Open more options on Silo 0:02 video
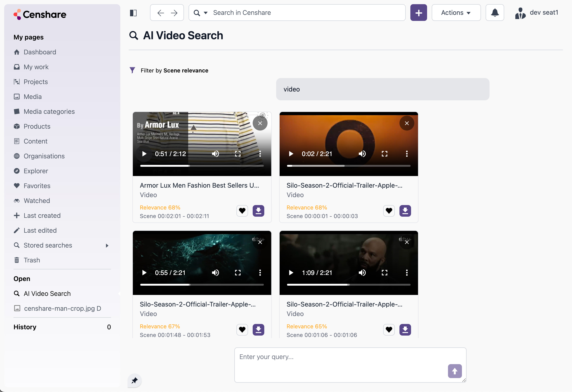 [x=407, y=154]
